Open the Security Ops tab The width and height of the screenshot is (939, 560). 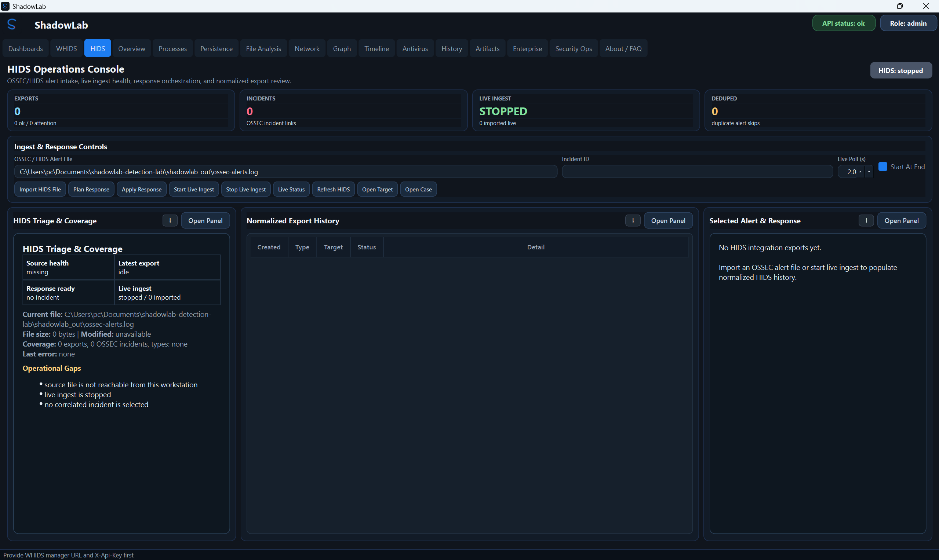coord(574,48)
